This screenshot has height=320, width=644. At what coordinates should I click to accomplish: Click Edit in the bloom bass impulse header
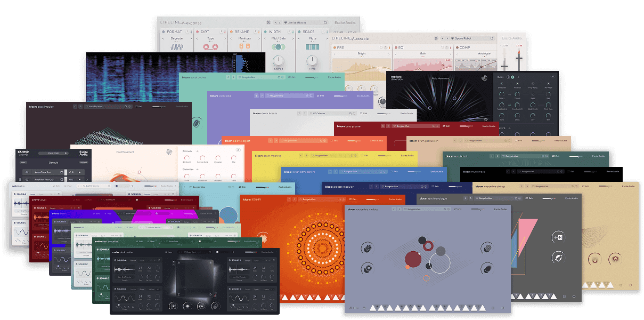pos(140,107)
